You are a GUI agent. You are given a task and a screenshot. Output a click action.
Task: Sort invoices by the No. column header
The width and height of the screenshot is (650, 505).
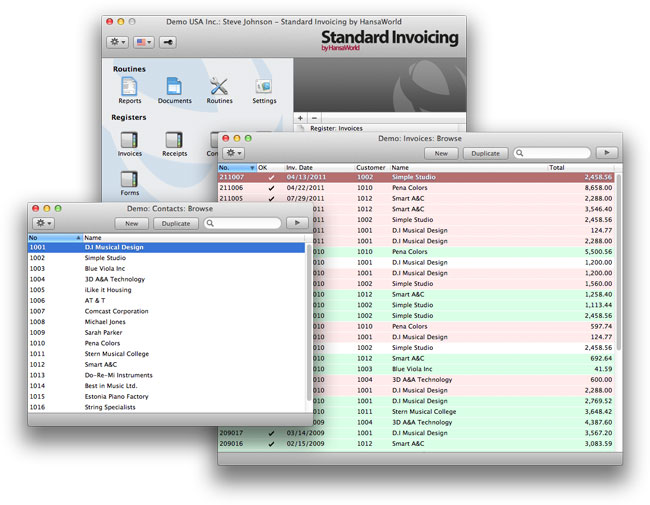(x=237, y=168)
